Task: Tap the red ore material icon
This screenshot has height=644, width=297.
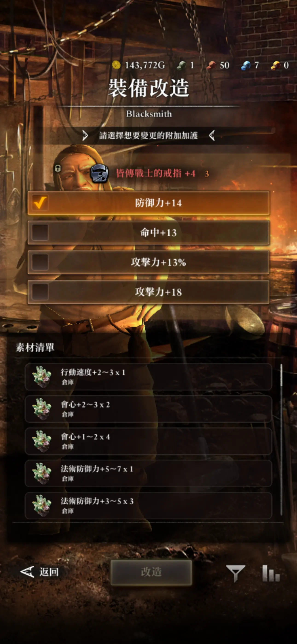Action: pyautogui.click(x=211, y=65)
